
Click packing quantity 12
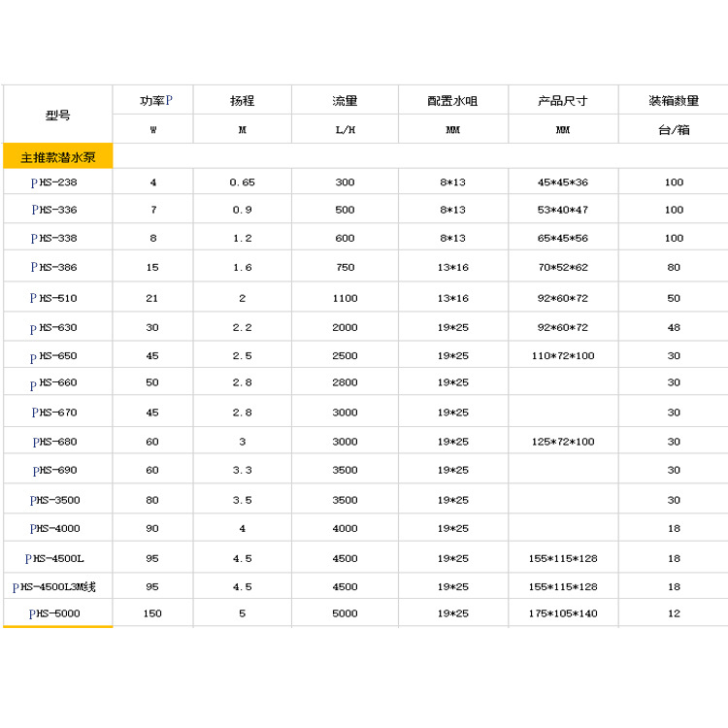(674, 613)
